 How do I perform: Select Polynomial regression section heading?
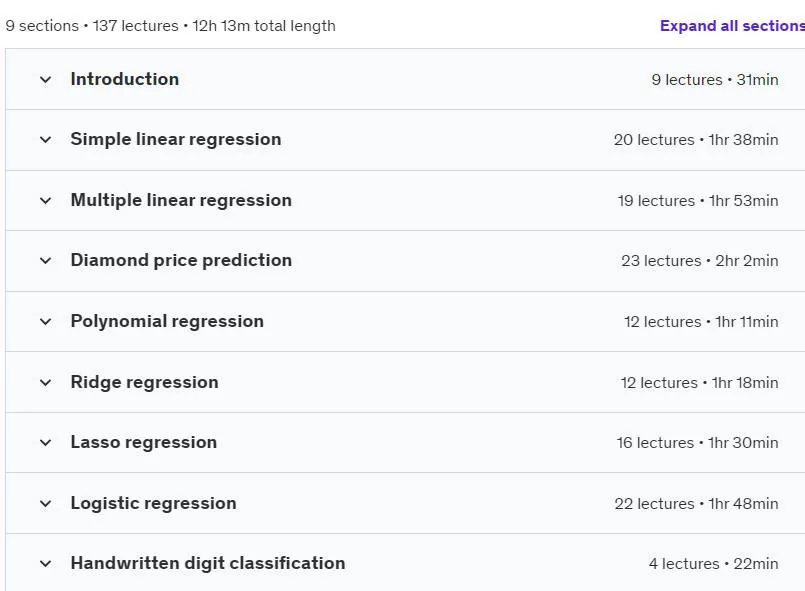(167, 321)
